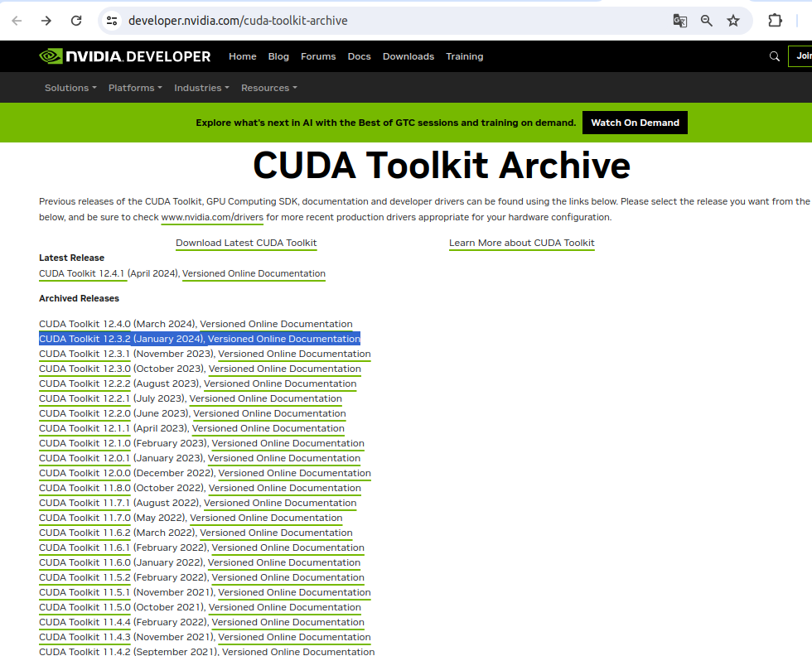Open CUDA Toolkit 12.3.0 link
812x656 pixels.
coord(85,369)
